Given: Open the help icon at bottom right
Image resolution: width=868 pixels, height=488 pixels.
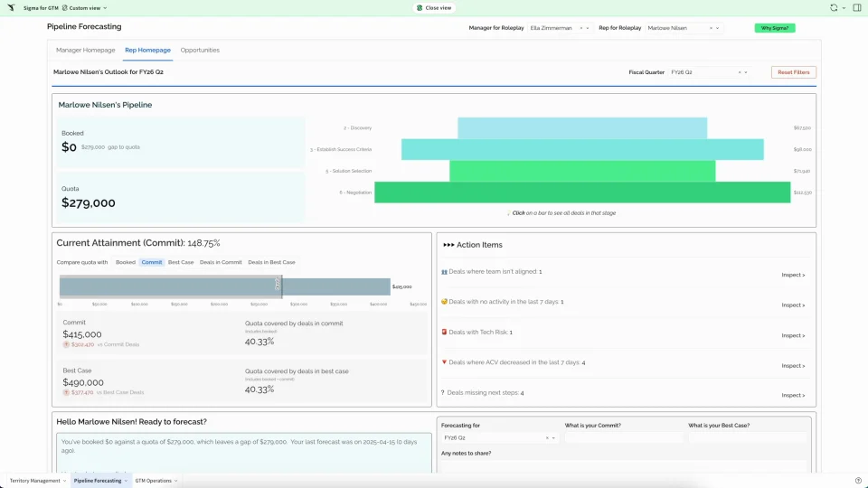Looking at the screenshot, I should tap(857, 481).
